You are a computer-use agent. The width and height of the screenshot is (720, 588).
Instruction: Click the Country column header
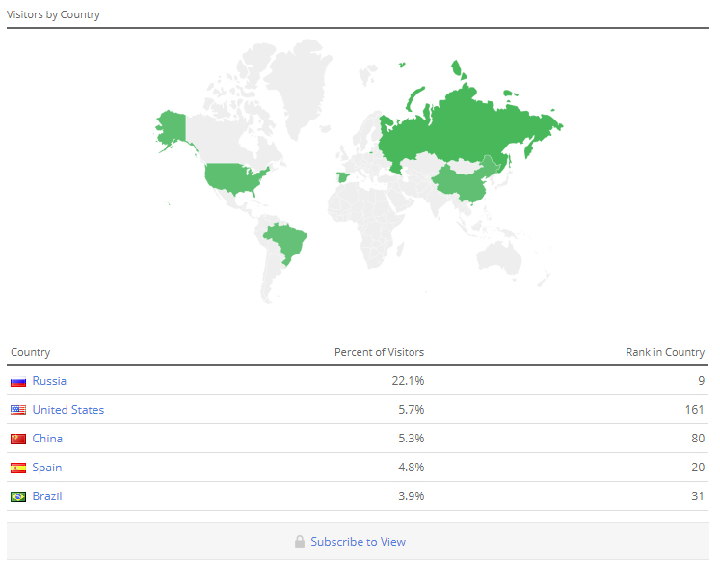coord(30,353)
